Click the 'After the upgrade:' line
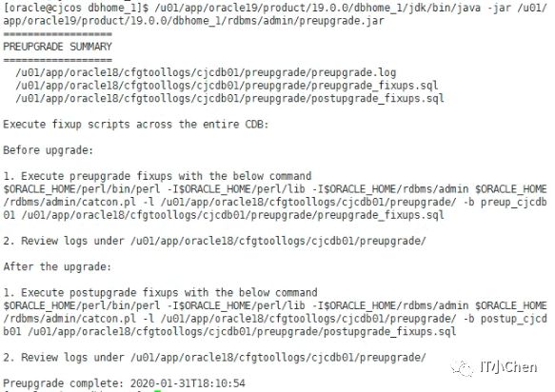 coord(57,266)
